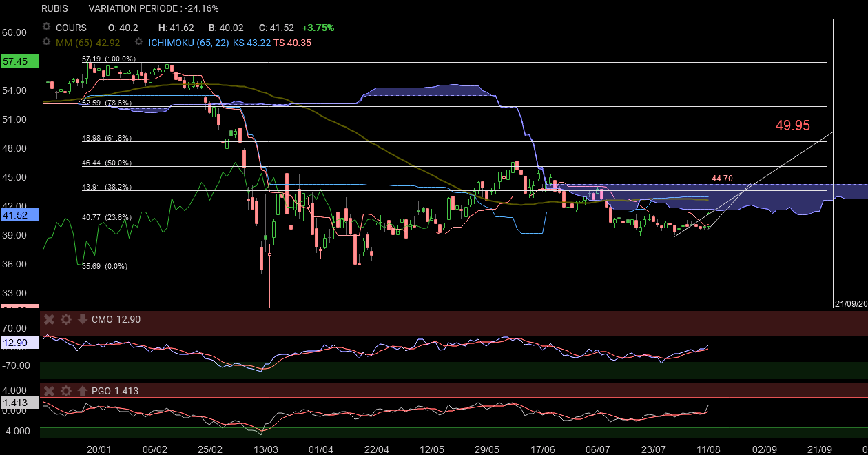Move CMO panel down with arrow icon

82,319
